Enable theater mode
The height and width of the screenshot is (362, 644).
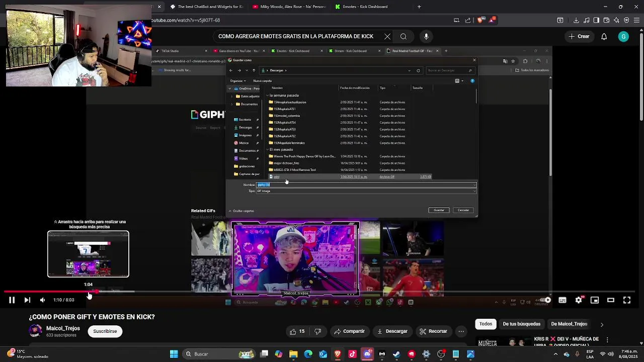(x=611, y=300)
